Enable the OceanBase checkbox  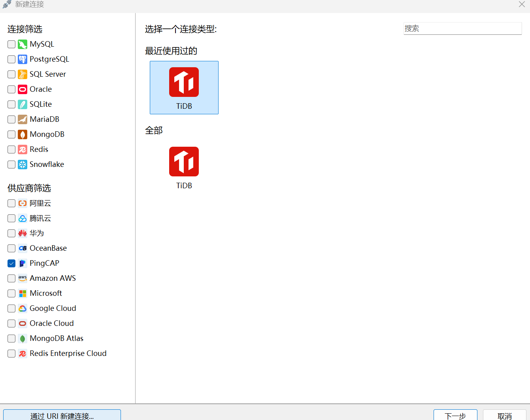click(x=11, y=248)
